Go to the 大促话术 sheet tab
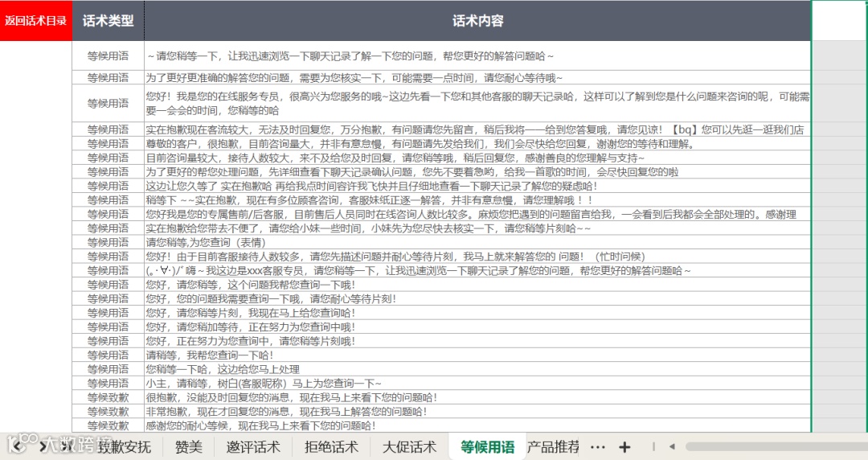The height and width of the screenshot is (460, 868). click(x=410, y=447)
